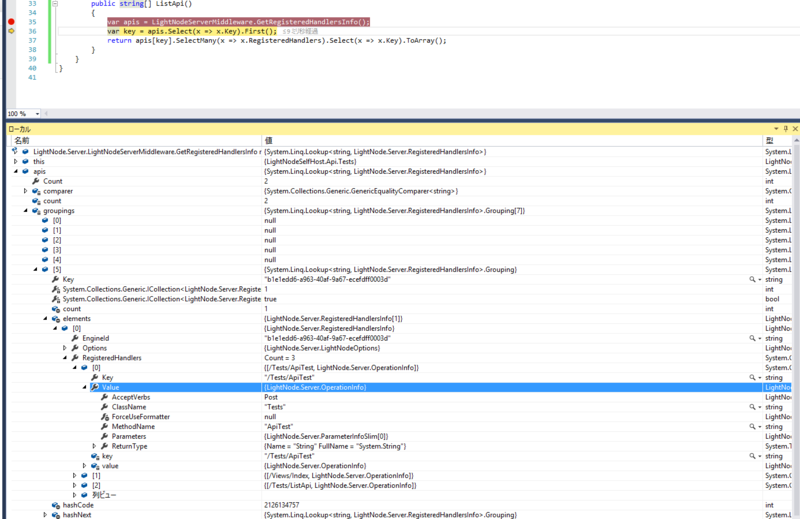The height and width of the screenshot is (519, 800).
Task: Open the visualizer magnifier on the lowercase key row
Action: click(x=752, y=456)
